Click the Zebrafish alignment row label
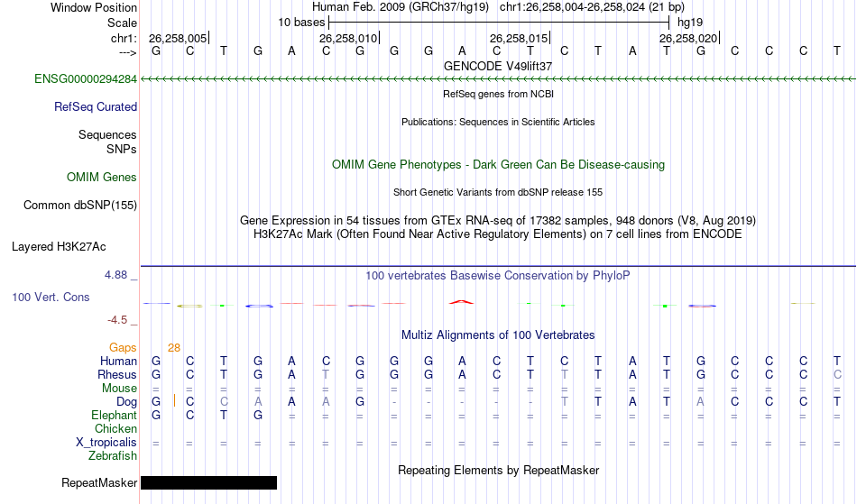 pyautogui.click(x=113, y=455)
